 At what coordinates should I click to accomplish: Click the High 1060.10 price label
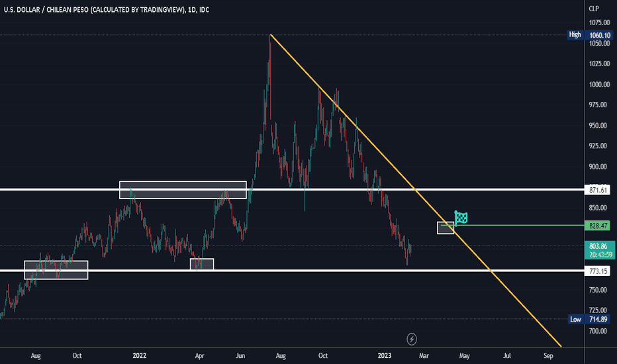pos(589,35)
